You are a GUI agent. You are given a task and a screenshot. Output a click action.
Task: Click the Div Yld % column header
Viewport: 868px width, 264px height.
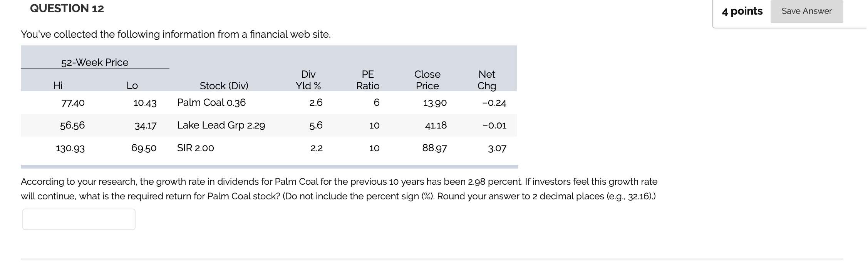point(308,80)
